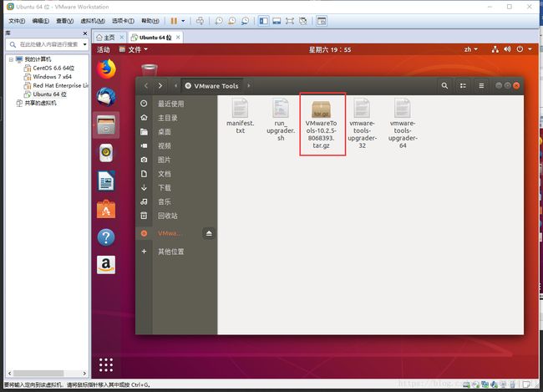
Task: Open the Help icon in dock
Action: point(106,237)
